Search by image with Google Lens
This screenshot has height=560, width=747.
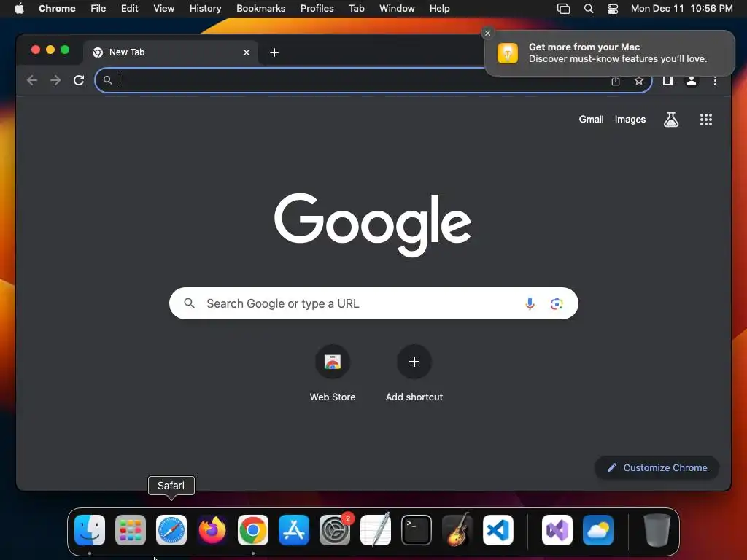point(557,303)
